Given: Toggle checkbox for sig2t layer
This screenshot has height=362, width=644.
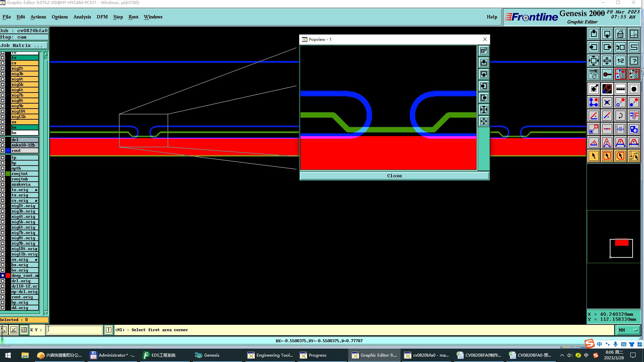Looking at the screenshot, I should 3,68.
